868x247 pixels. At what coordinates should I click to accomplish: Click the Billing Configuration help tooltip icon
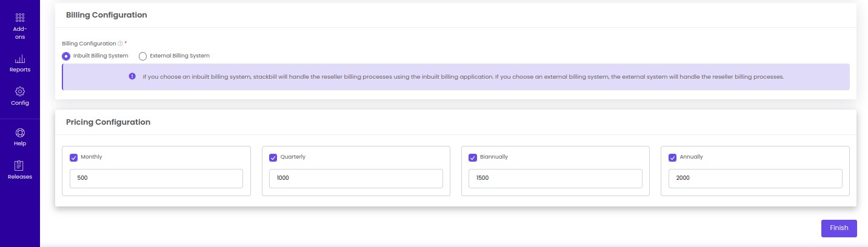click(120, 44)
